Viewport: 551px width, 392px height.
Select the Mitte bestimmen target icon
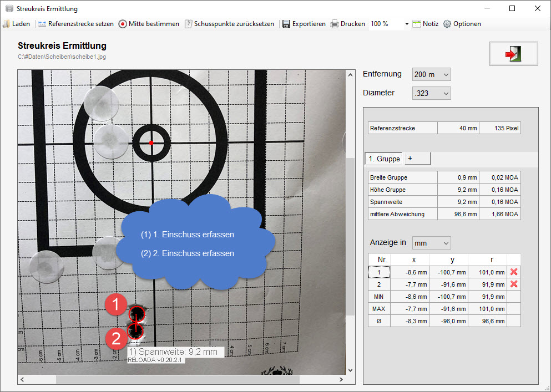(x=123, y=24)
